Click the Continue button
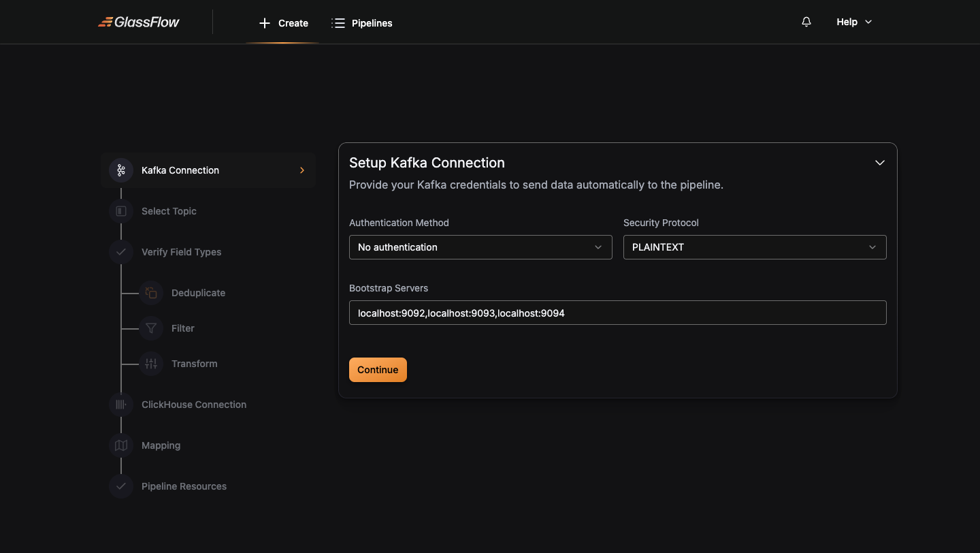This screenshot has width=980, height=553. 378,370
